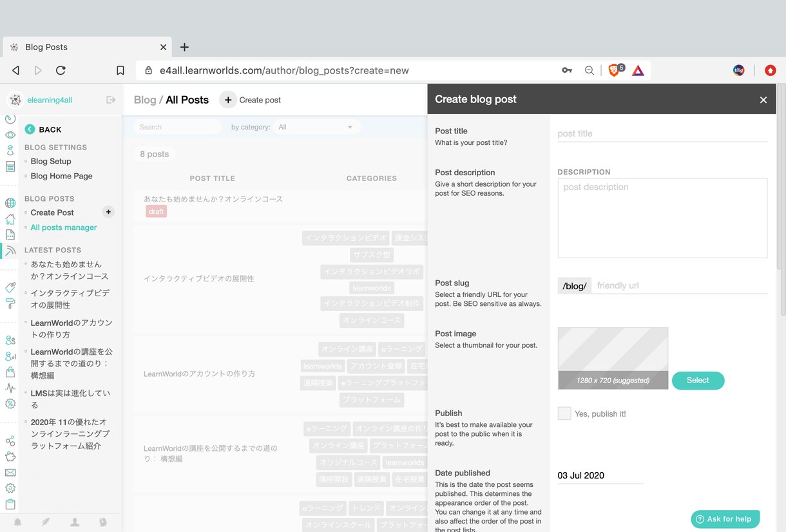Click the zoom-out magnifier in address bar
The height and width of the screenshot is (532, 786).
coord(589,70)
